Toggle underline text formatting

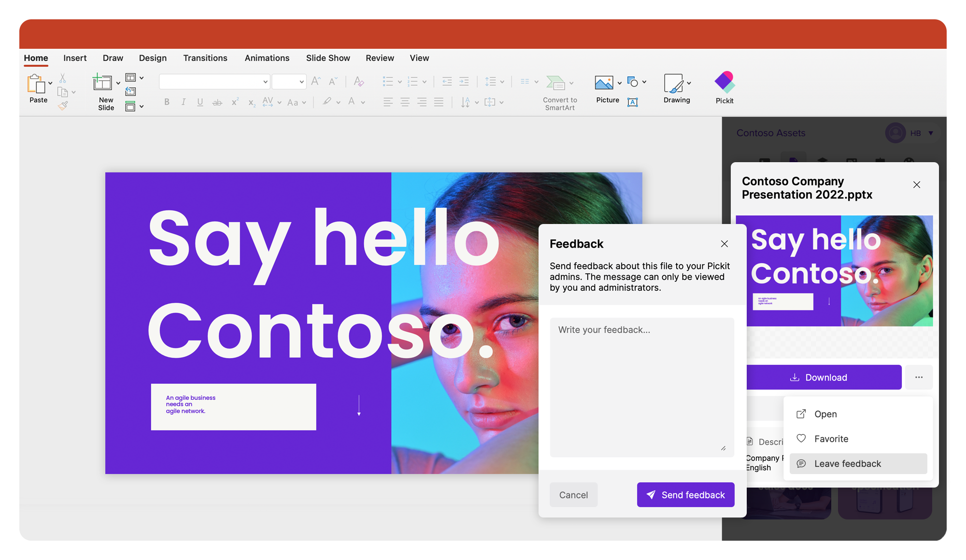pos(200,102)
